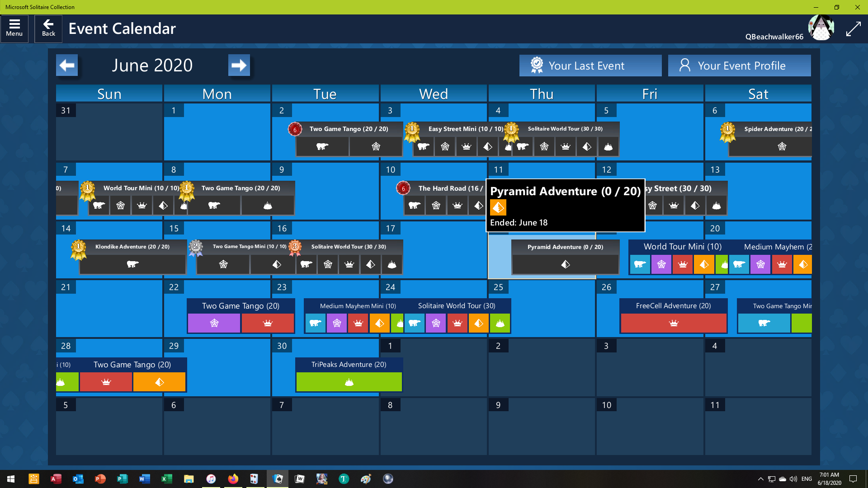
Task: Advance to next month with right arrow
Action: click(239, 66)
